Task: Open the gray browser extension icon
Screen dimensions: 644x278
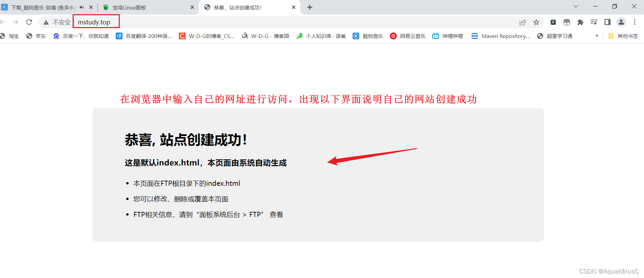Action: point(567,22)
